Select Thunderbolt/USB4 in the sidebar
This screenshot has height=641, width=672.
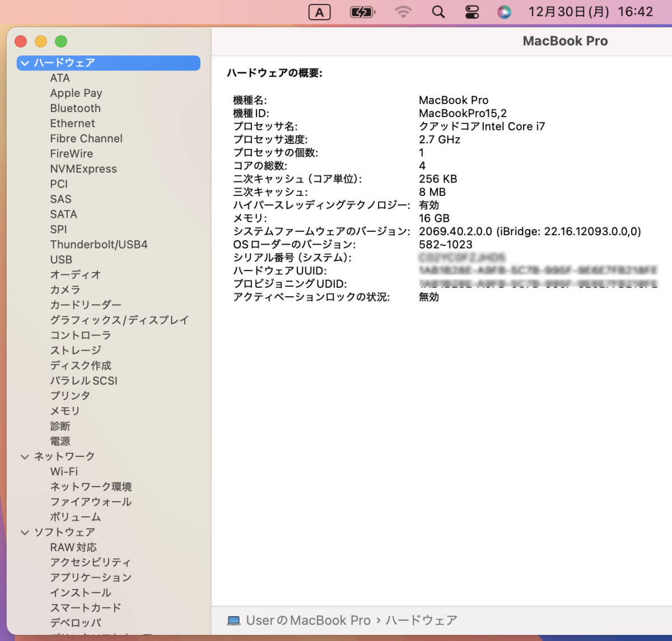[x=99, y=244]
